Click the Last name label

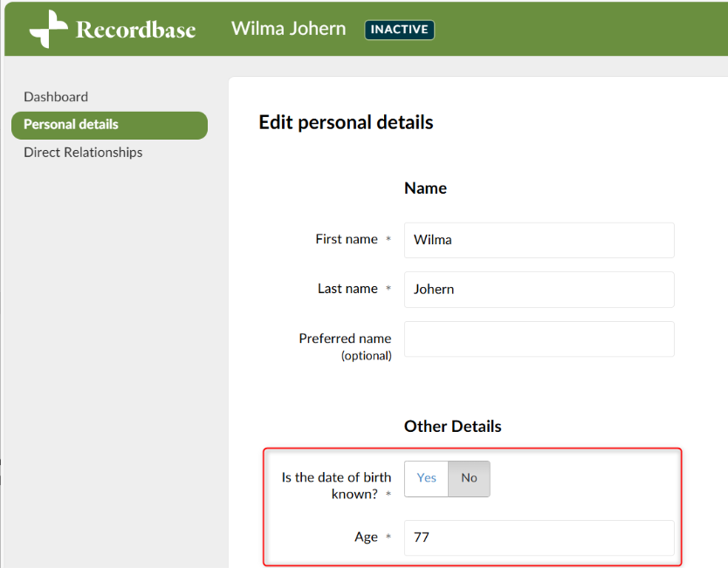click(x=347, y=289)
